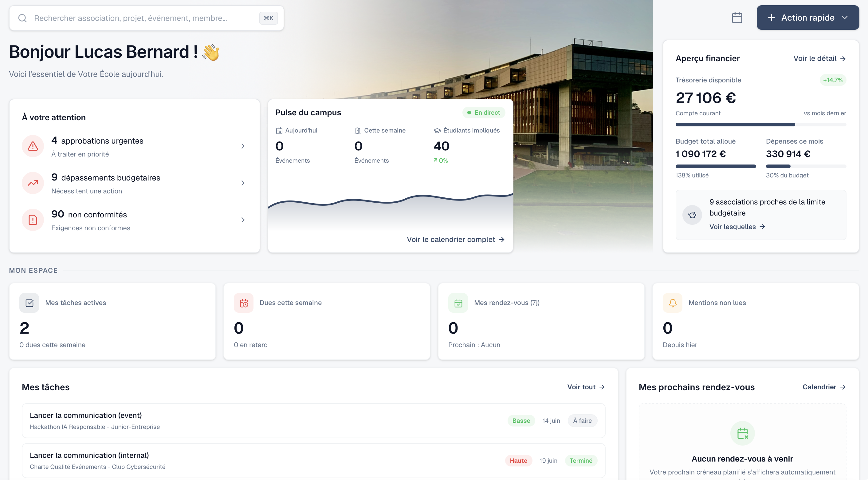
Task: Click the Trésorerie disponible progress bar
Action: tap(760, 125)
